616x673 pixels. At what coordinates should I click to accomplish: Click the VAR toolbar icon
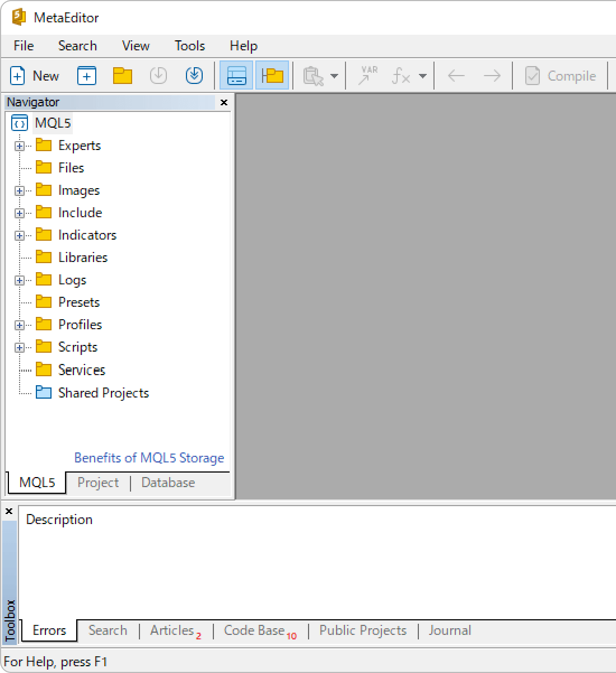pos(368,76)
